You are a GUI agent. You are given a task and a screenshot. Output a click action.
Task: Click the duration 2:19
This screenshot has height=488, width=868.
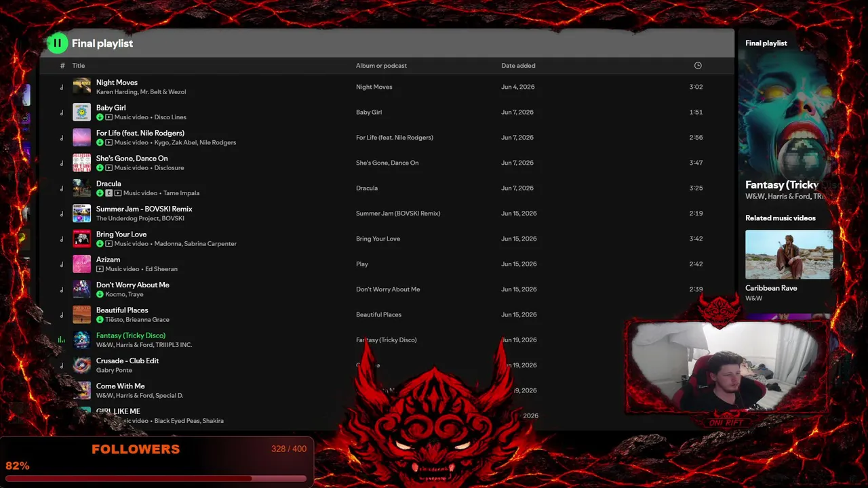pos(696,213)
